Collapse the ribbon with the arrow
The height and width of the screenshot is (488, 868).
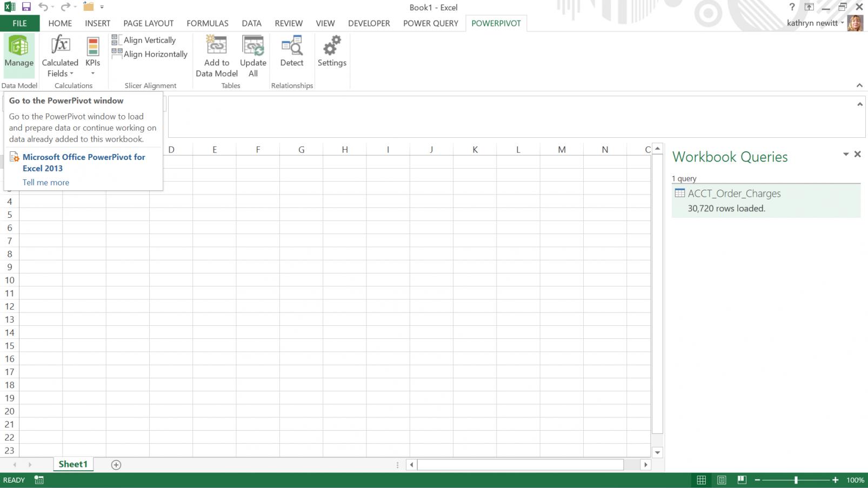click(x=859, y=85)
